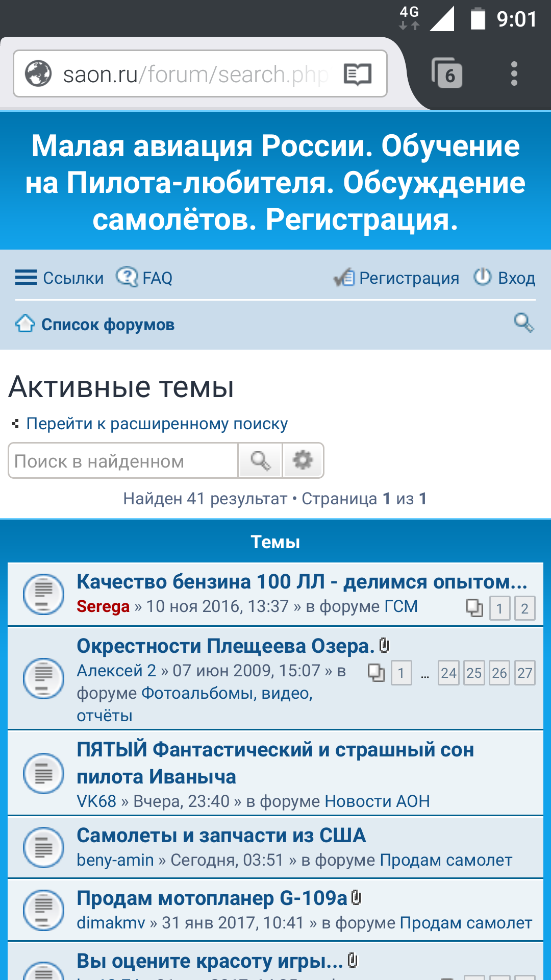
Task: Open advanced search gear button
Action: 303,460
